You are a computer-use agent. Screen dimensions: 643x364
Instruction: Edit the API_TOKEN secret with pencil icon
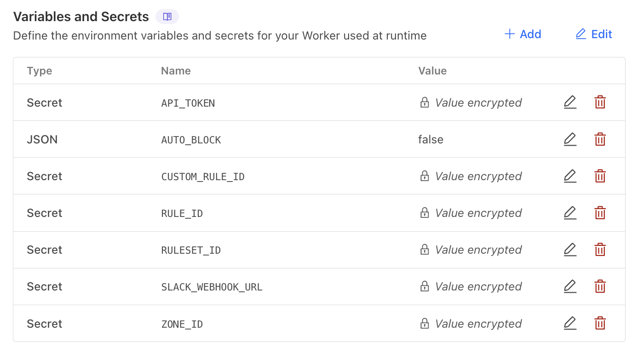[x=570, y=102]
